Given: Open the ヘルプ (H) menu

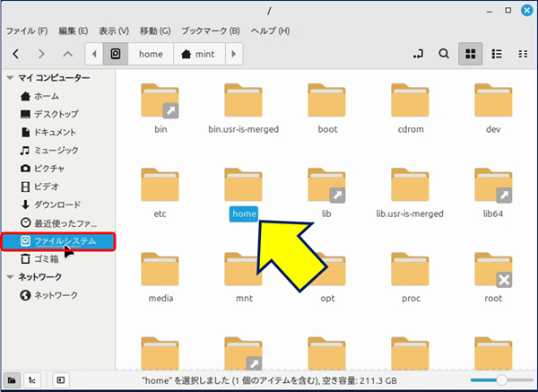Looking at the screenshot, I should click(x=271, y=30).
